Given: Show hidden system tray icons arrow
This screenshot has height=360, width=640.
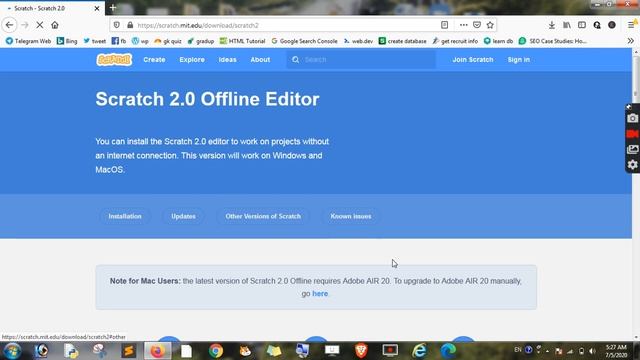Looking at the screenshot, I should tap(547, 351).
